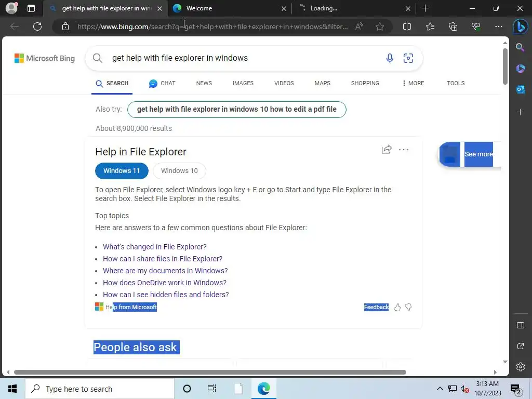
Task: Click the taskbar Type here to search box
Action: point(100,389)
